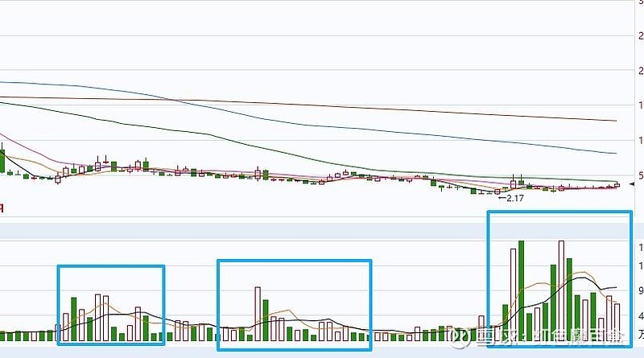644x358 pixels.
Task: Select the tallest solid green volume bar
Action: (x=521, y=290)
